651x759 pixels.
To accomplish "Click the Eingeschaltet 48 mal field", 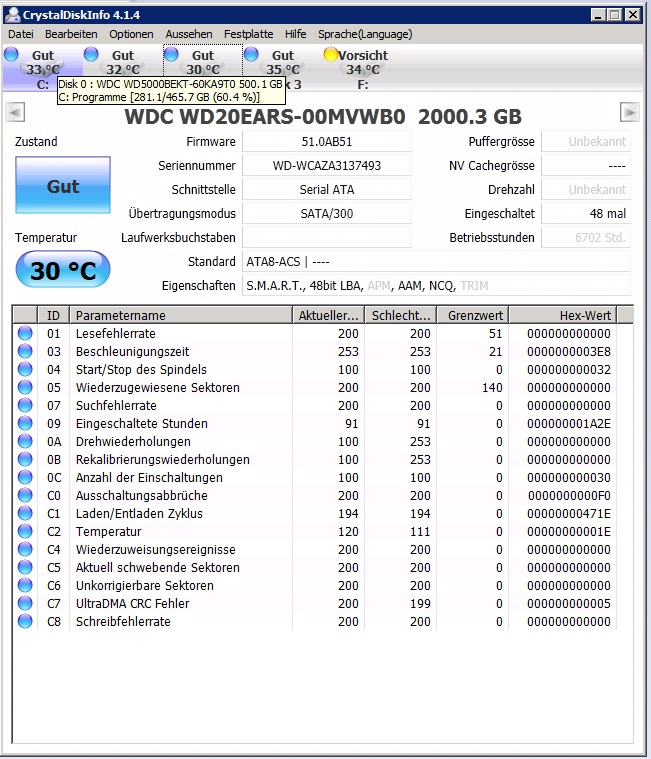I will 586,214.
